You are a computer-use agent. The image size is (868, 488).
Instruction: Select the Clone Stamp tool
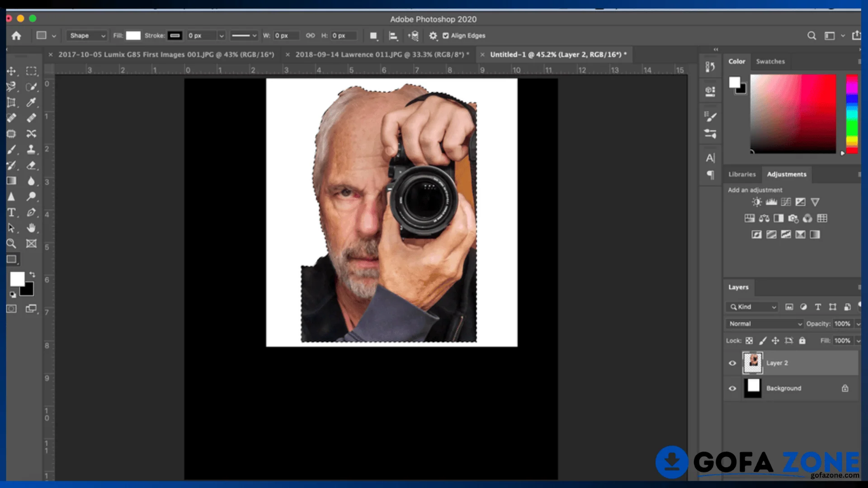coord(31,150)
